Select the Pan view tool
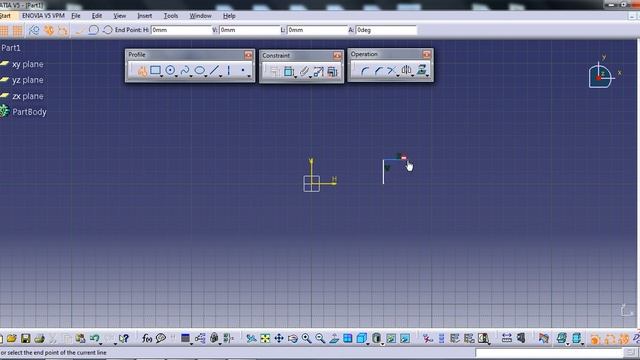640x360 pixels. click(x=279, y=338)
